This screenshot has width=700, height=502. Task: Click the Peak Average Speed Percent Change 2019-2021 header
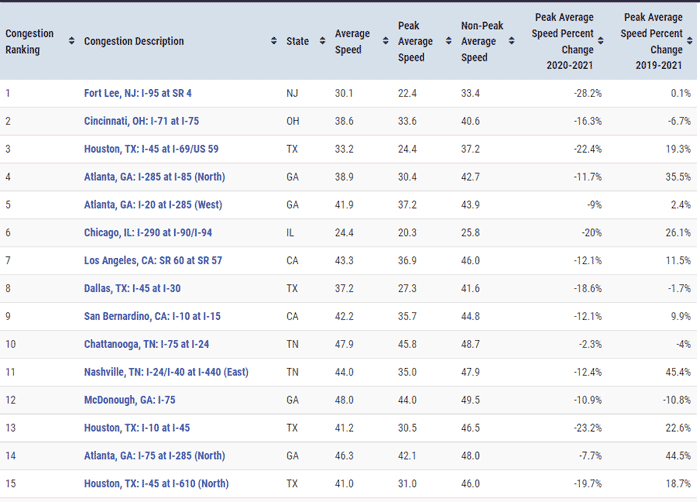pyautogui.click(x=652, y=41)
